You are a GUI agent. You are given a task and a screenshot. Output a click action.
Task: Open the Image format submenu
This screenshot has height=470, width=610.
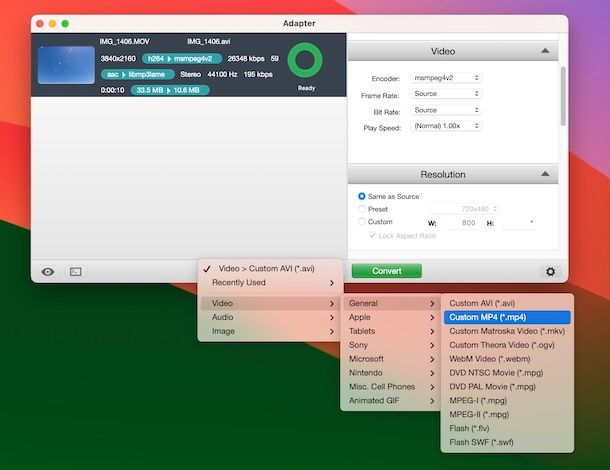pyautogui.click(x=270, y=331)
